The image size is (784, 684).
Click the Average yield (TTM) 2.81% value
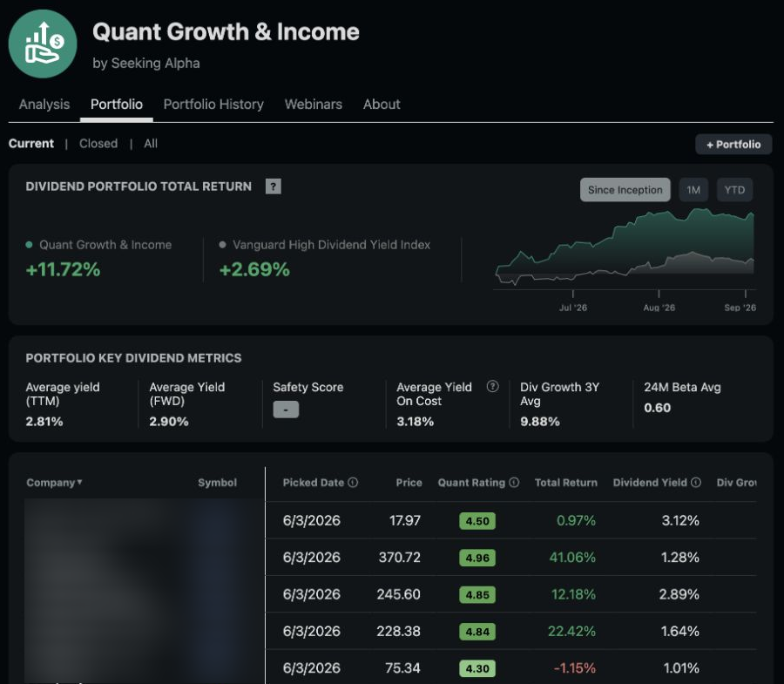(x=44, y=422)
